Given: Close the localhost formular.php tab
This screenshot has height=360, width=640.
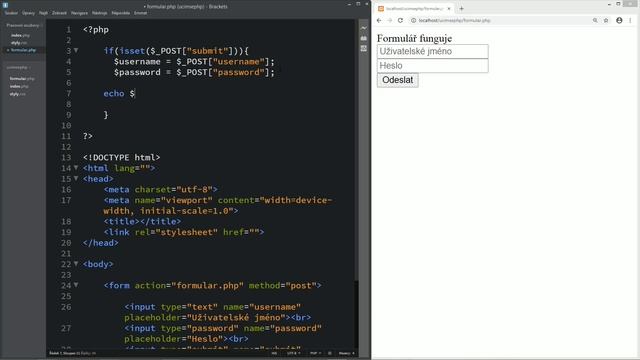Looking at the screenshot, I should [449, 9].
